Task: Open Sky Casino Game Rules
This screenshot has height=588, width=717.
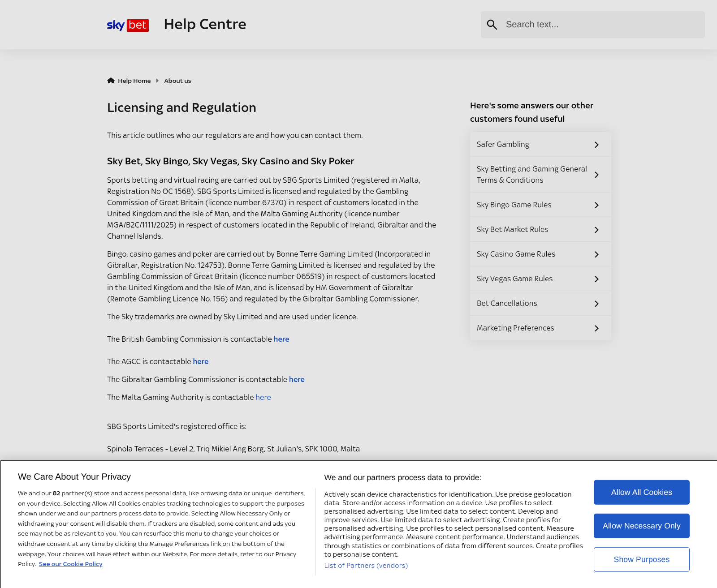Action: [540, 254]
